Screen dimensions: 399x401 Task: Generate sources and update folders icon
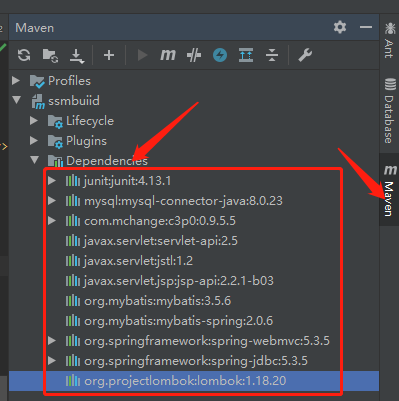pos(50,55)
